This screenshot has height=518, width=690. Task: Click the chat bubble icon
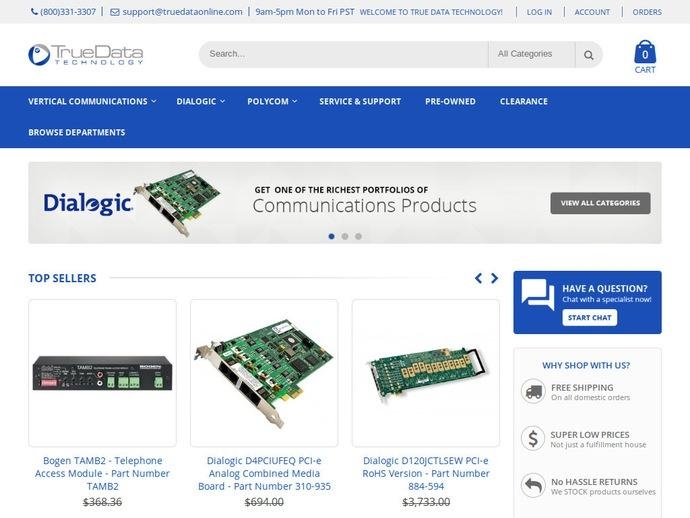(x=537, y=295)
